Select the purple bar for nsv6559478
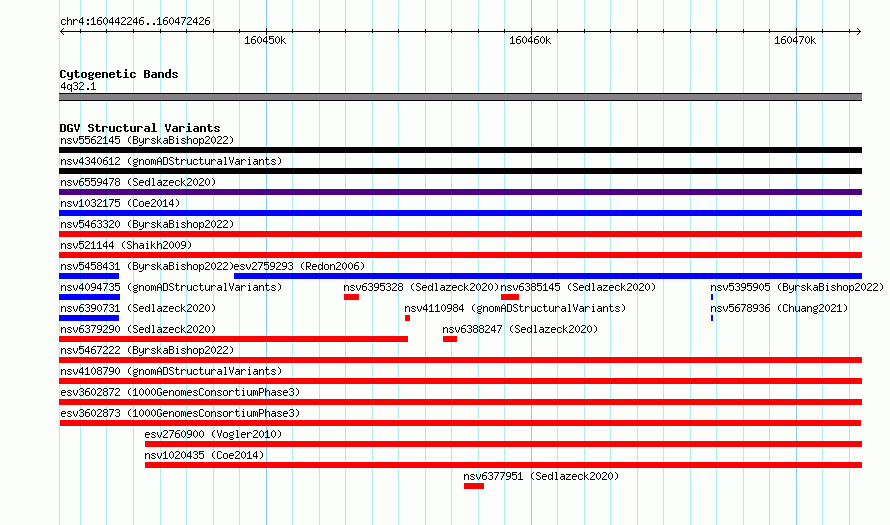Screen dimensions: 890x525 460,192
